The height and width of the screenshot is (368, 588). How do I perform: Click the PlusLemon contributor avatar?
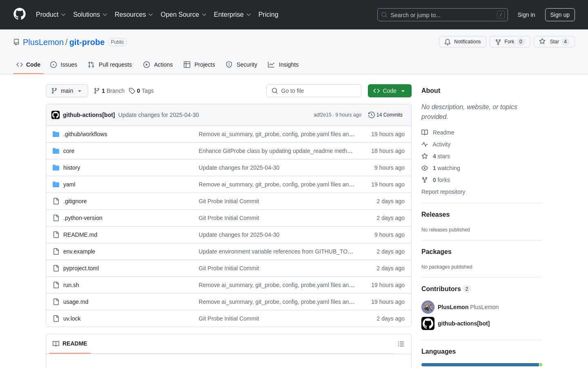pyautogui.click(x=428, y=307)
